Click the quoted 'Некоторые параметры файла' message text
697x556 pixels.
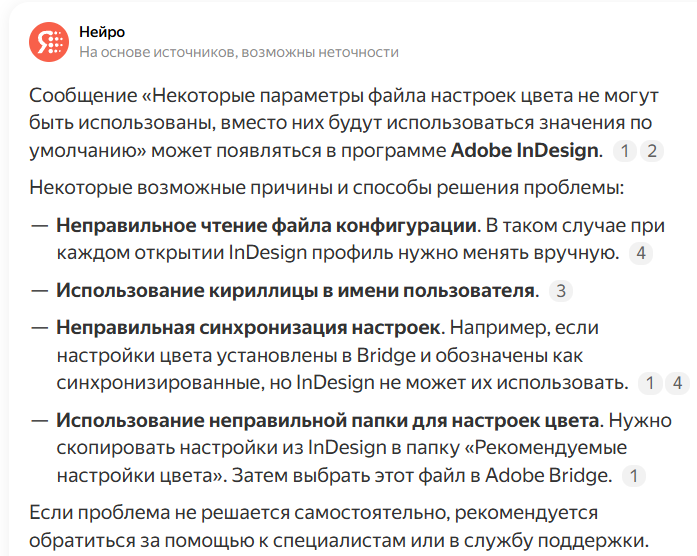[x=344, y=123]
